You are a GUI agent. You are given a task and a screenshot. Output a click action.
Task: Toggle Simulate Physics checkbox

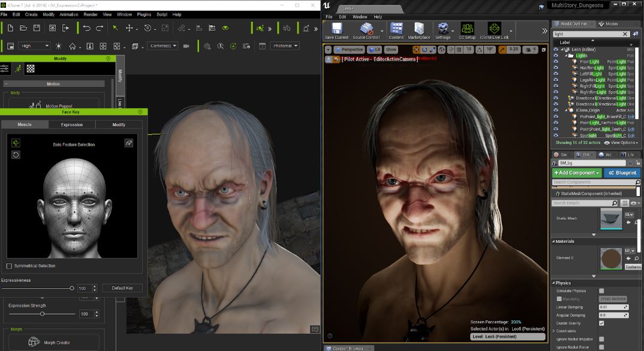[601, 291]
